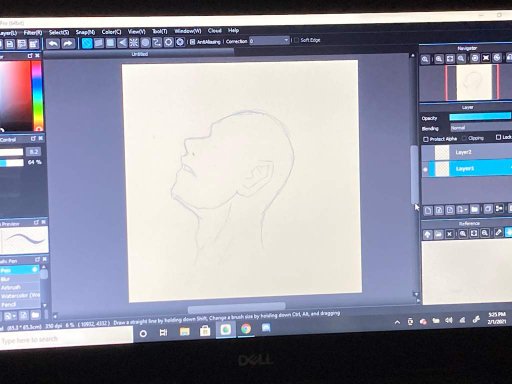Select the radial snap icon
This screenshot has height=384, width=512.
pos(134,42)
